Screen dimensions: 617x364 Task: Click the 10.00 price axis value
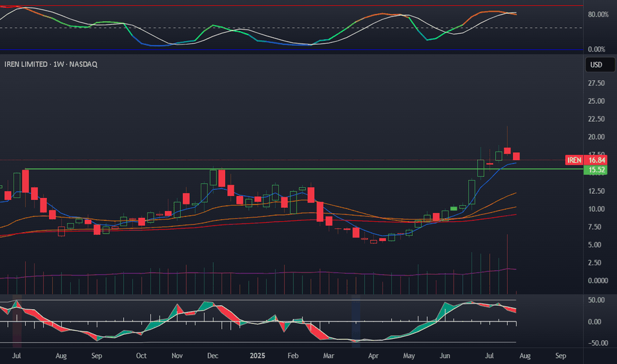596,209
